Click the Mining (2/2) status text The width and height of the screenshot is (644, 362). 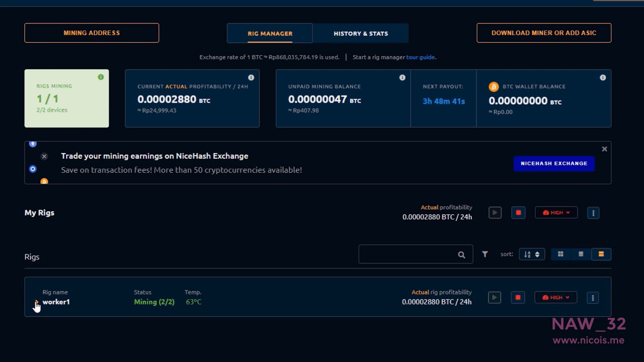pos(154,302)
